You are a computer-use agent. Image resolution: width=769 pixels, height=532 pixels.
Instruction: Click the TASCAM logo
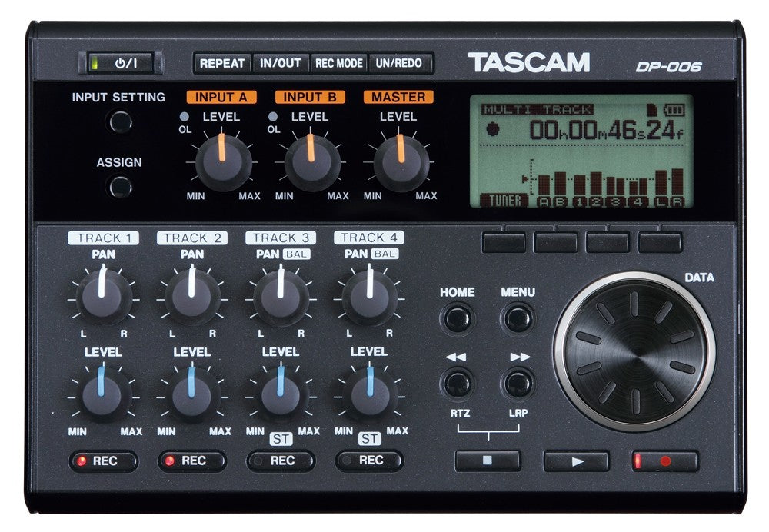(529, 63)
